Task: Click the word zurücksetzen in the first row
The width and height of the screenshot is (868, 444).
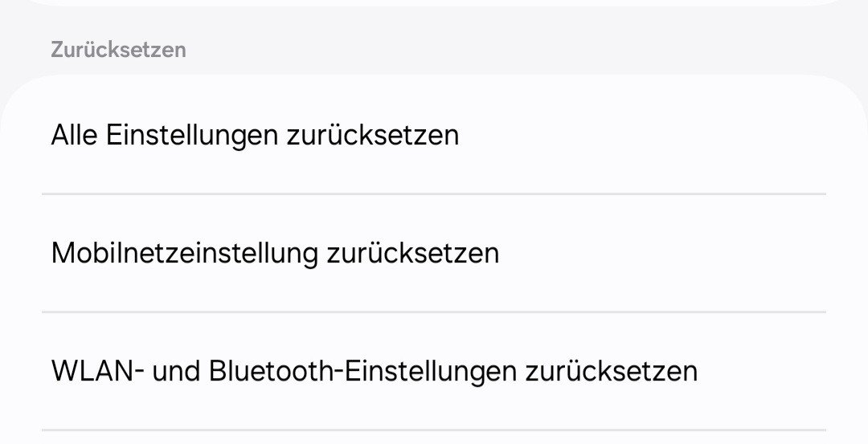Action: (x=372, y=135)
